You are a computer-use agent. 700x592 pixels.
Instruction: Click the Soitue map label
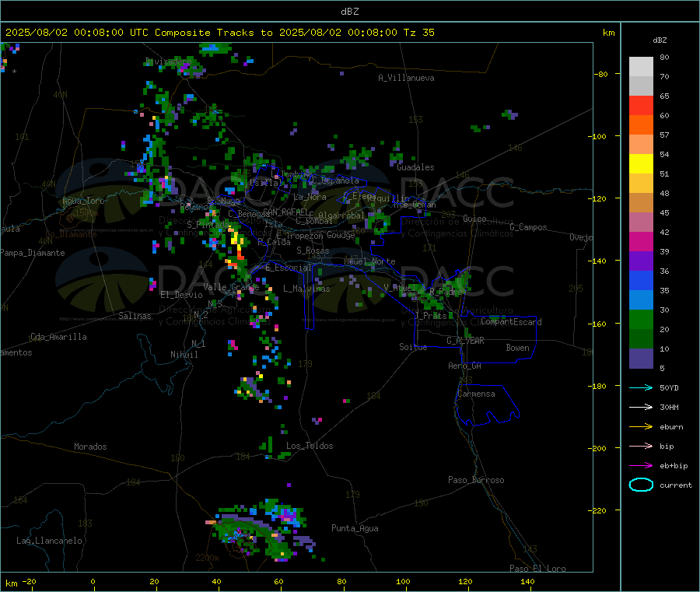[x=413, y=347]
